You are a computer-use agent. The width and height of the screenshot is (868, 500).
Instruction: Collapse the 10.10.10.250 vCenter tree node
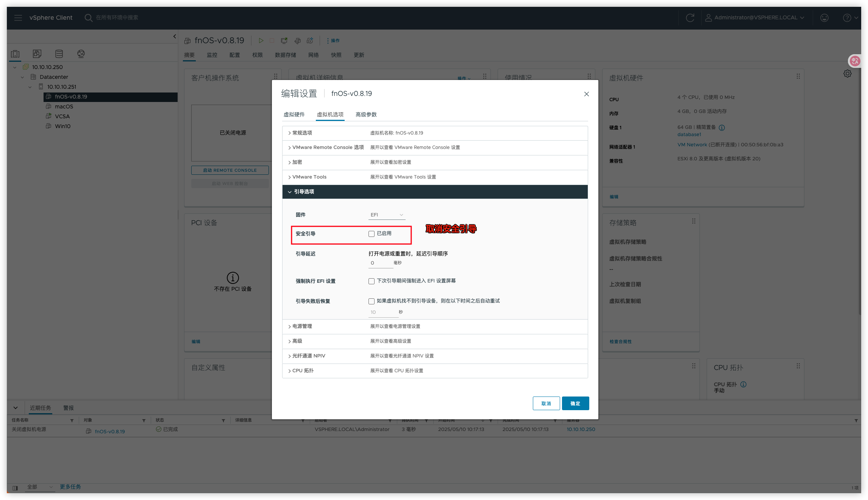point(15,67)
